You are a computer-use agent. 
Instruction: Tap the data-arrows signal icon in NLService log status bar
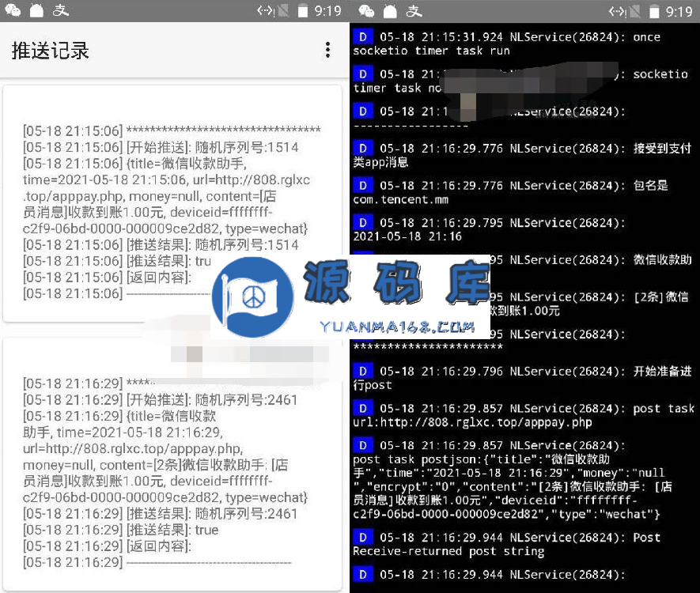[x=617, y=11]
